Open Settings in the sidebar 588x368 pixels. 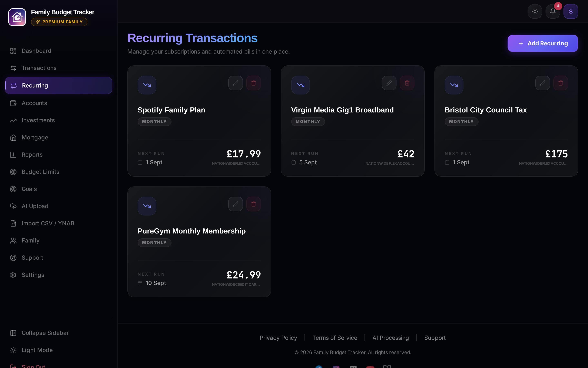tap(59, 275)
